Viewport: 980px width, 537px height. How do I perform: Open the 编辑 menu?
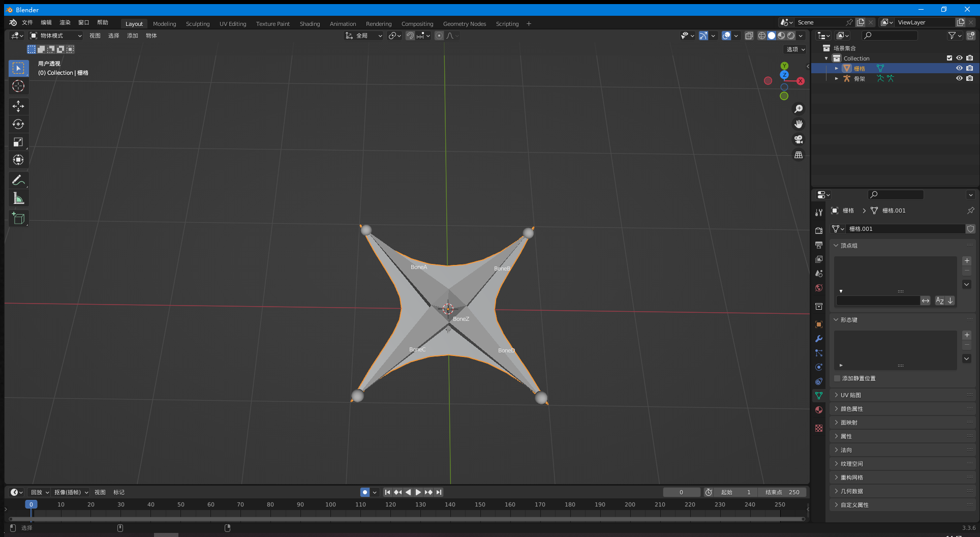tap(46, 22)
